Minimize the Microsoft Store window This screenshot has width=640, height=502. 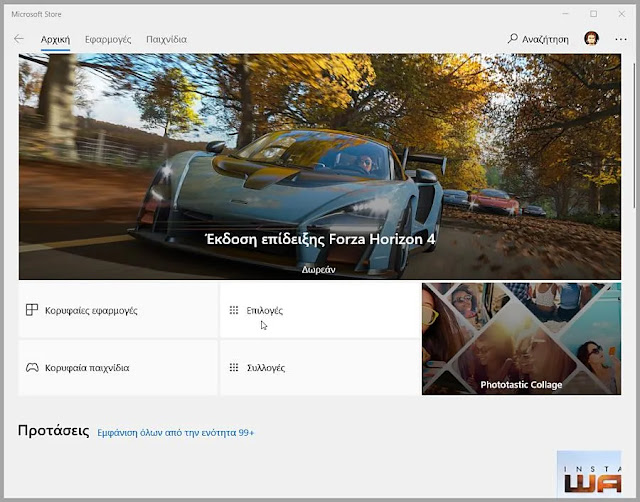[566, 14]
